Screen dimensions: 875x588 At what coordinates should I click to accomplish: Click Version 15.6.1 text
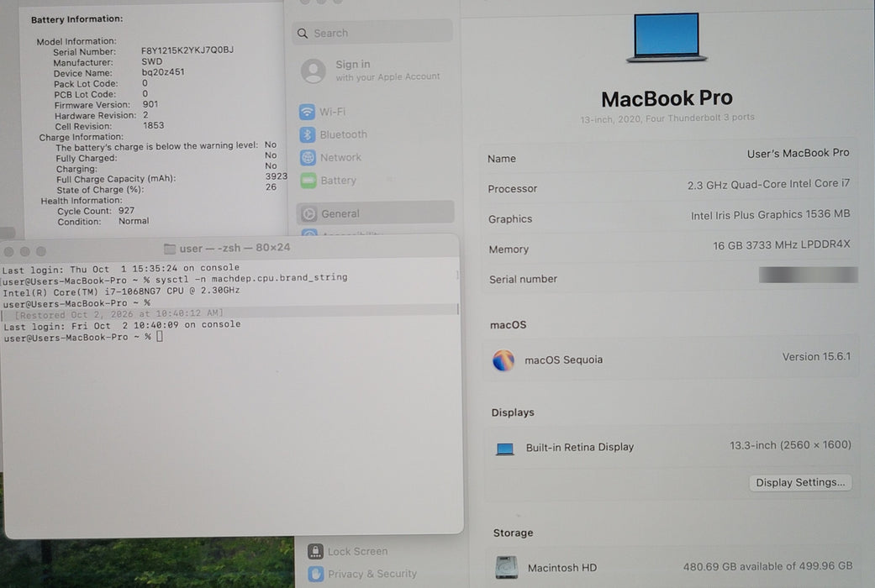[x=816, y=356]
